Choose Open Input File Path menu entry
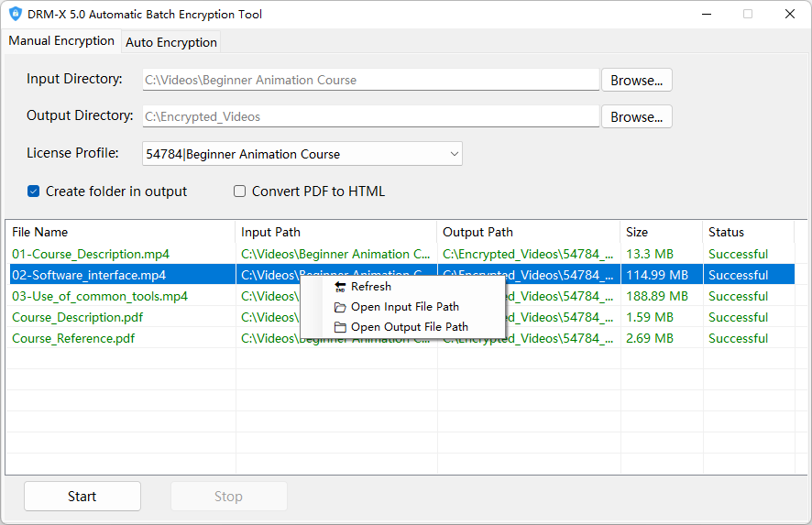The height and width of the screenshot is (525, 812). click(405, 307)
